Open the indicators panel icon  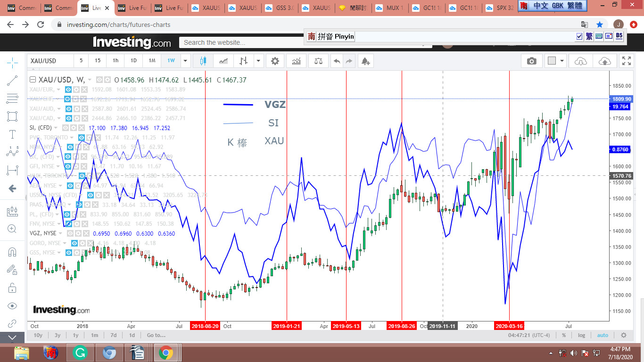(x=297, y=61)
